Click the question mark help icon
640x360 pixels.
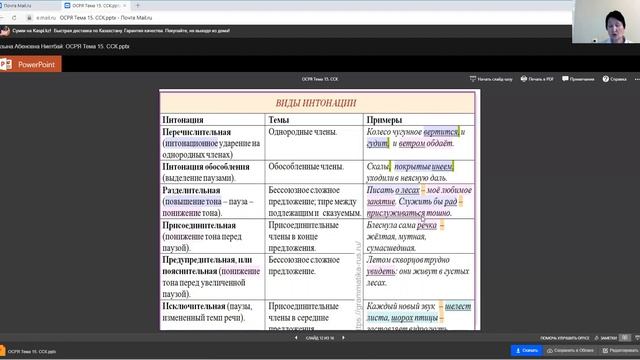coord(606,79)
